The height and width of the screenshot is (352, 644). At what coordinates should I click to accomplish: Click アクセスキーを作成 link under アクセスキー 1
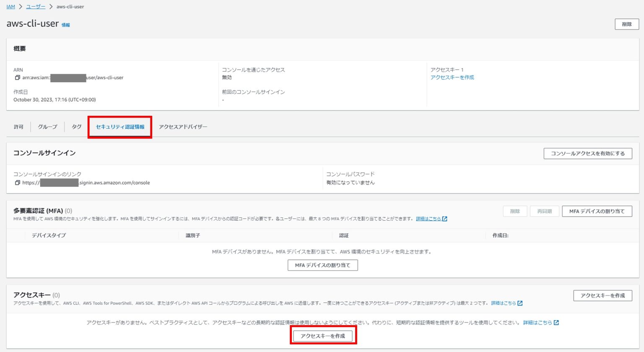pyautogui.click(x=452, y=77)
